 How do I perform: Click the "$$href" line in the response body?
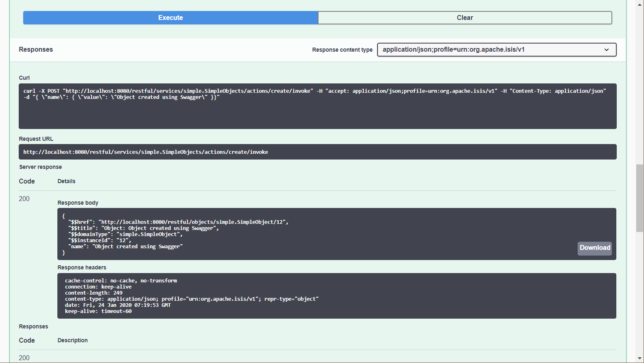tap(178, 222)
